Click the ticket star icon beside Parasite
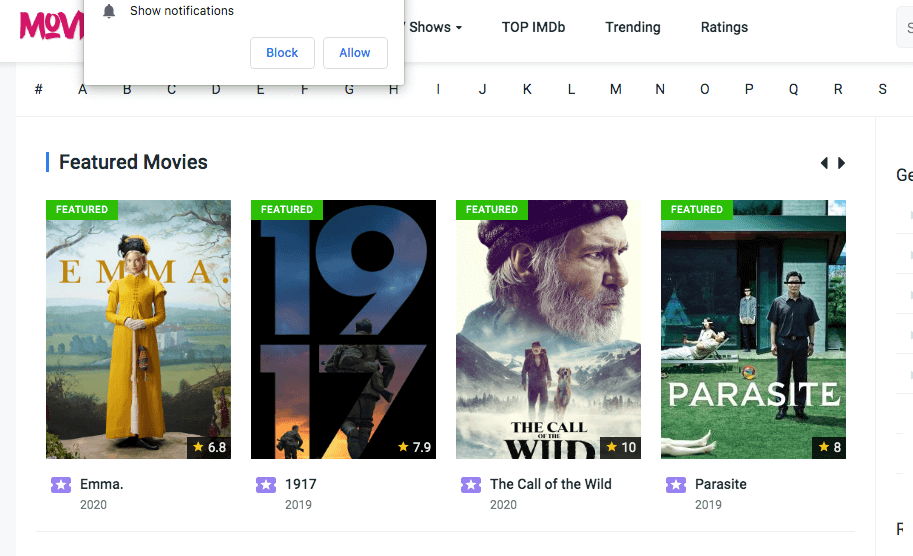Screen dimensions: 913x556 coord(676,484)
